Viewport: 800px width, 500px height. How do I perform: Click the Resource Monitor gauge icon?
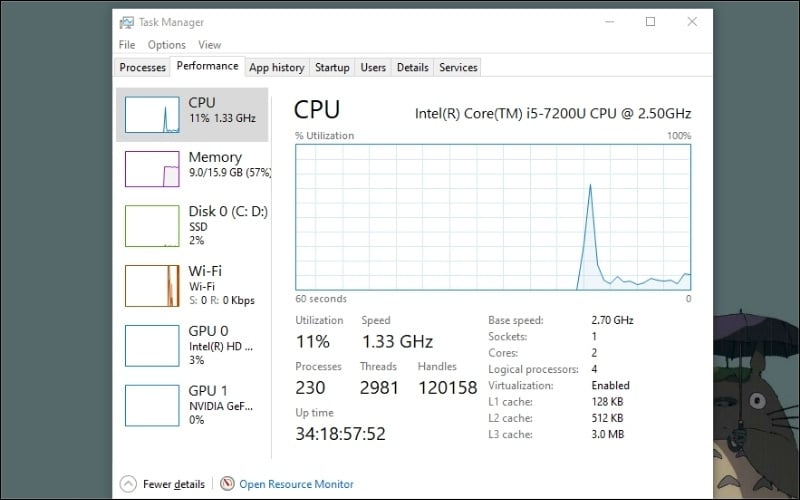click(x=227, y=483)
